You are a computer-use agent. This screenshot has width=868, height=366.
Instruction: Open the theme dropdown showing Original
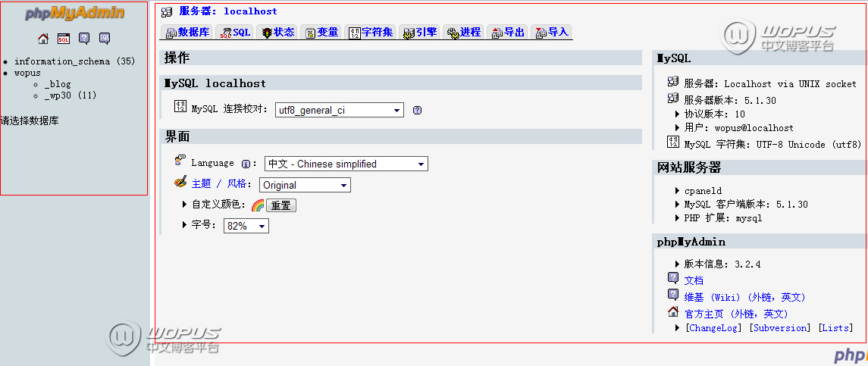click(305, 185)
